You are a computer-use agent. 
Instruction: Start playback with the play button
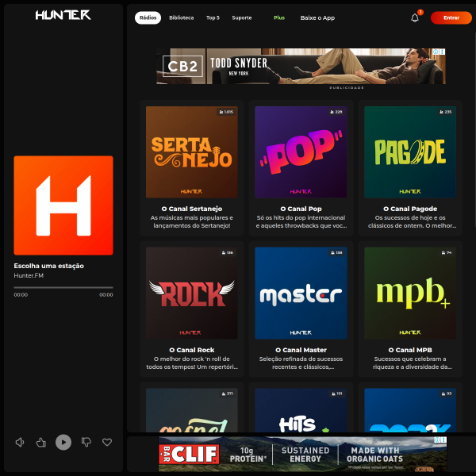[x=63, y=443]
